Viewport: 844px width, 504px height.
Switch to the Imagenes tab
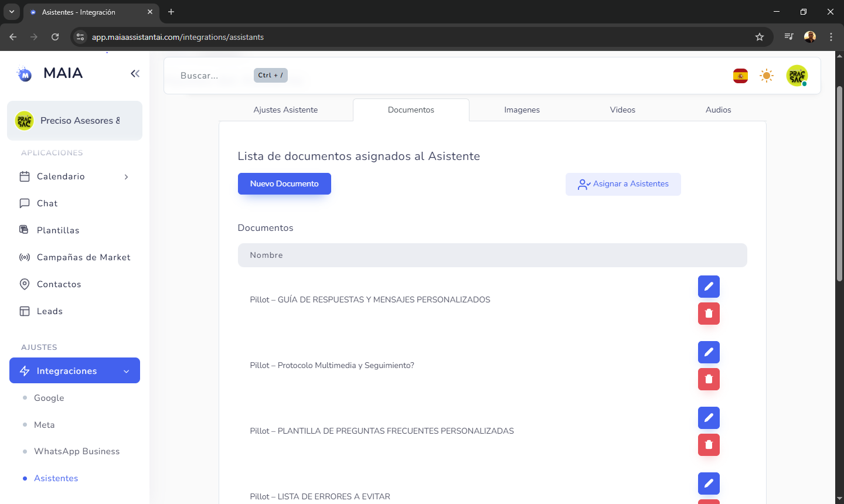[x=522, y=110]
